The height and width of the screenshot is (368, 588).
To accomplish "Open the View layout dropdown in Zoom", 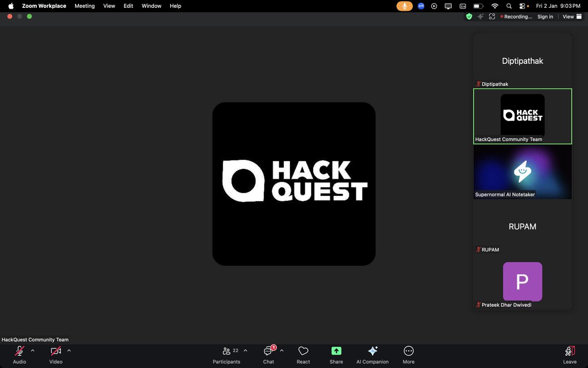I will (572, 17).
